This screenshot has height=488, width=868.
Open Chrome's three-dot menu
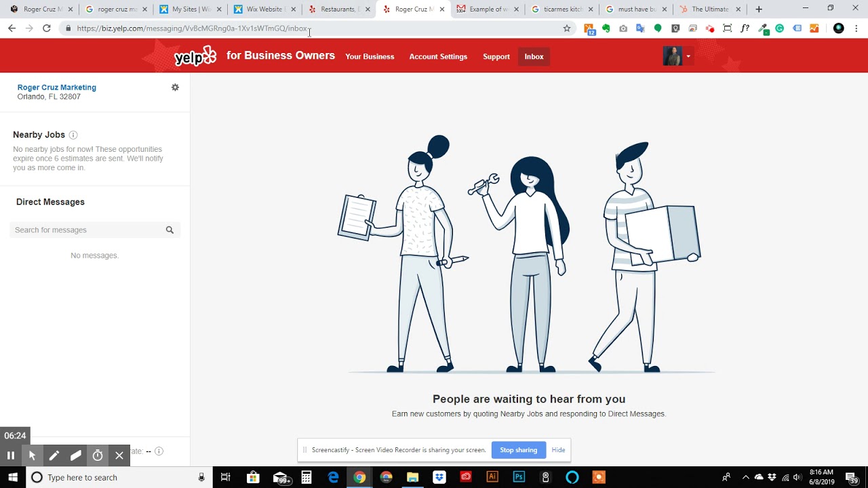[857, 28]
